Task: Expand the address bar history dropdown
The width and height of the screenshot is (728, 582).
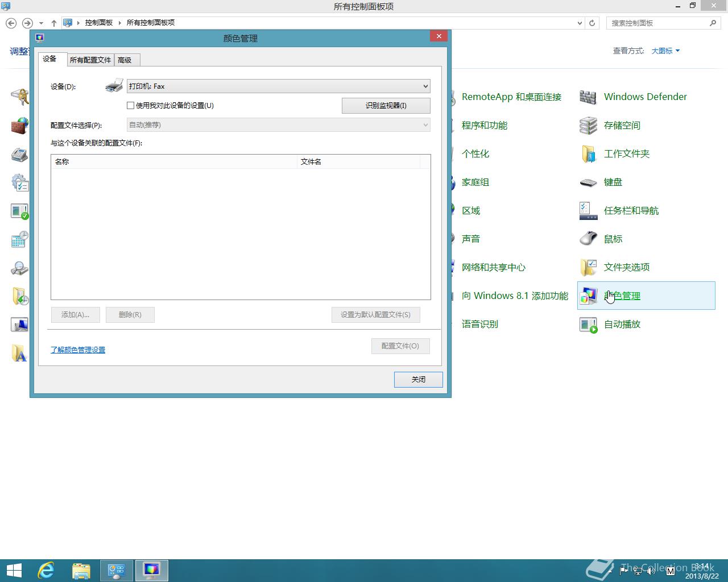Action: [580, 23]
